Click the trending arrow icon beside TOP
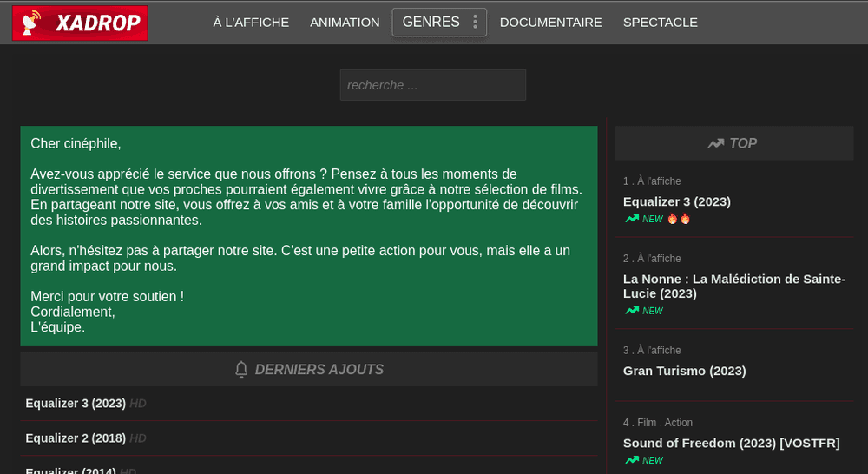This screenshot has height=474, width=868. (x=715, y=144)
